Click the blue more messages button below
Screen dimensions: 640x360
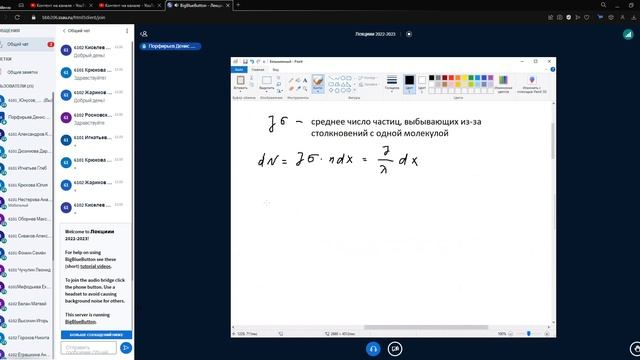96,335
